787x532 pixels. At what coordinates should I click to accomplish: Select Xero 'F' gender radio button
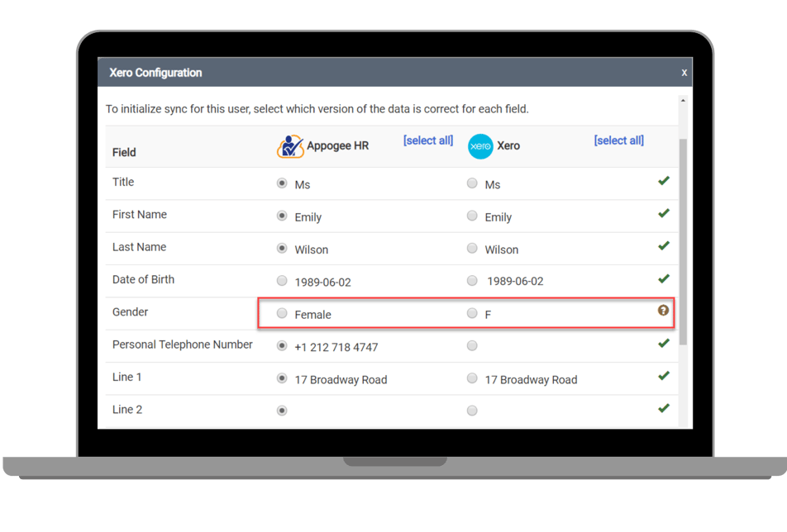[x=472, y=313]
